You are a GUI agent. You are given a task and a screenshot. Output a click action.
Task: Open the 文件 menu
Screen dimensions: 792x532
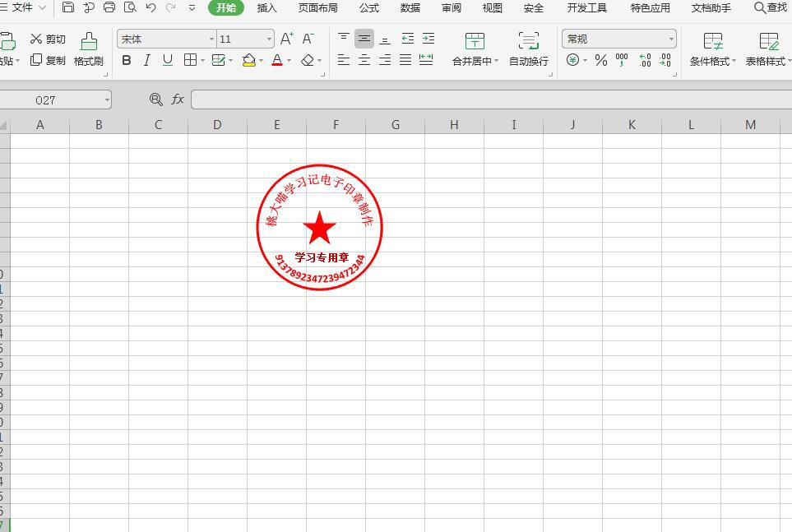[22, 7]
